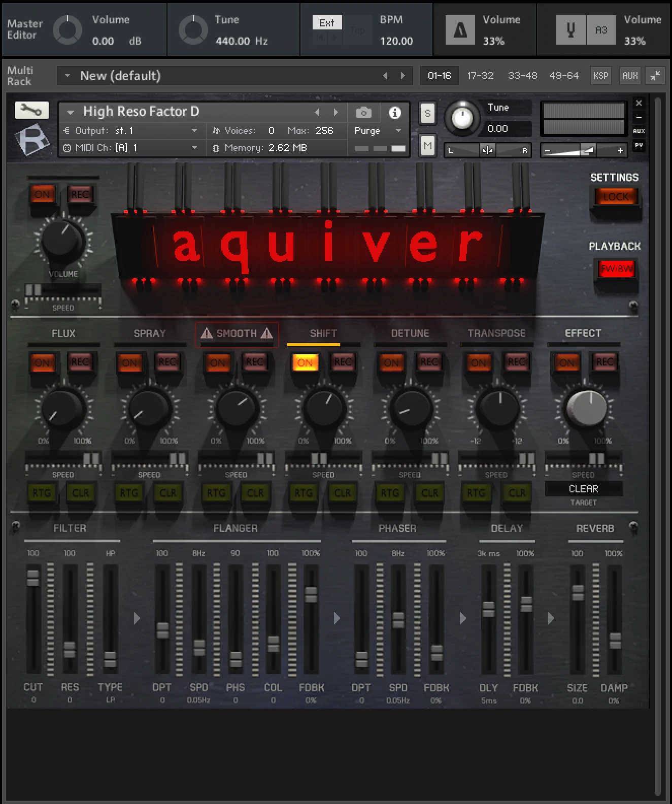Click the minus button on instrument header

[639, 117]
